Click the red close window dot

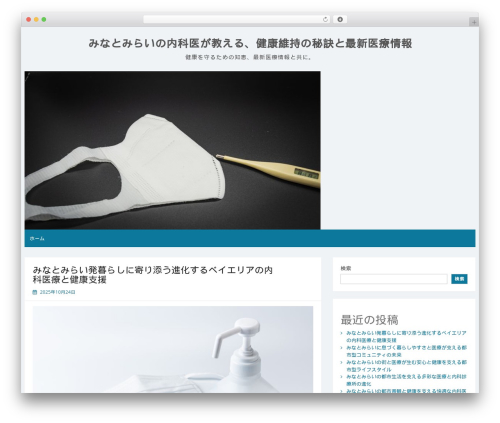click(29, 20)
